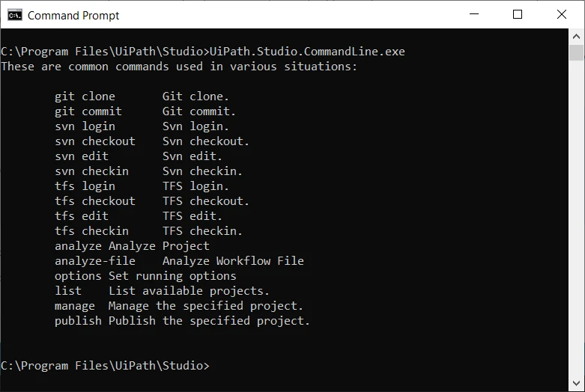Click the 'TFS checkout.' description
Screen dimensions: 585x392
[205, 200]
